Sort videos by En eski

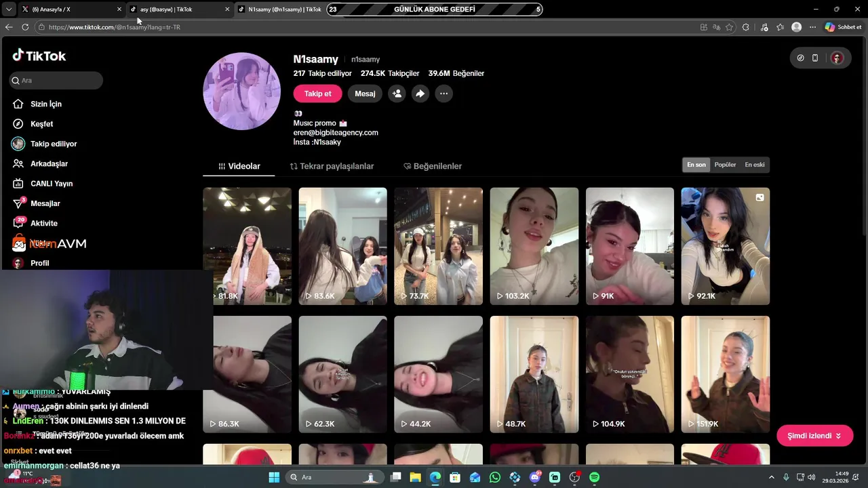pos(755,165)
